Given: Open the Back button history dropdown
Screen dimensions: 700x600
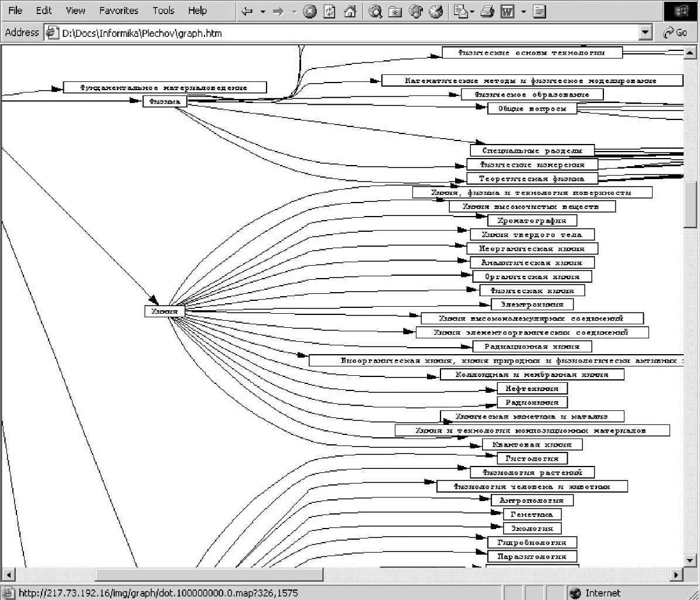Looking at the screenshot, I should [x=263, y=12].
